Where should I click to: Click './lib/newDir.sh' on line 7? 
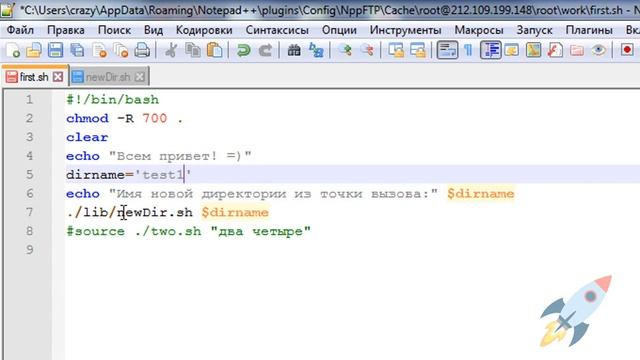129,212
